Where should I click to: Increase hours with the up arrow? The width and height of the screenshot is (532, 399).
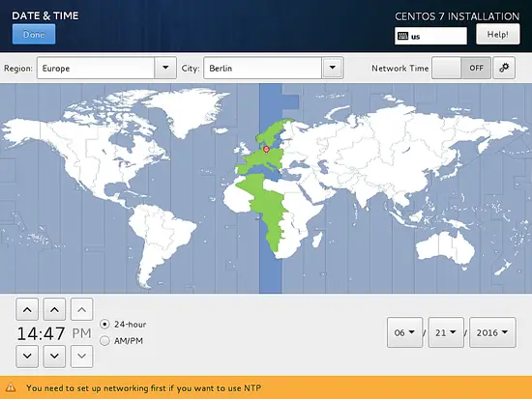tap(27, 309)
